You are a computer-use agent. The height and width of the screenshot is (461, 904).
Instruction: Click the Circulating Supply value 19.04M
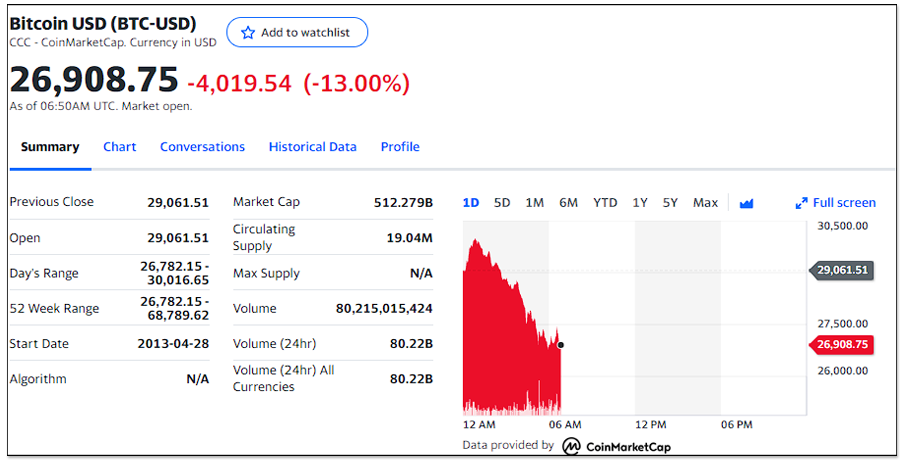pyautogui.click(x=409, y=238)
